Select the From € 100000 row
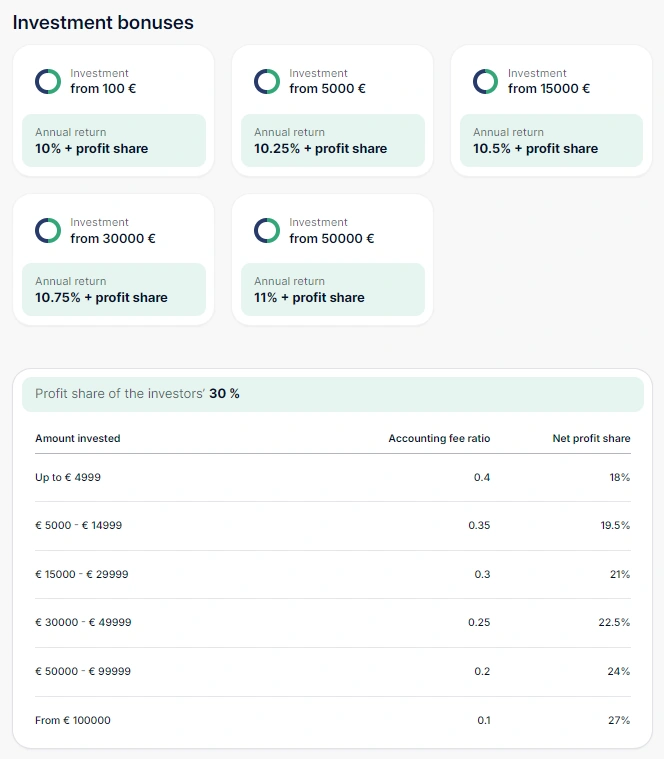 pos(333,721)
